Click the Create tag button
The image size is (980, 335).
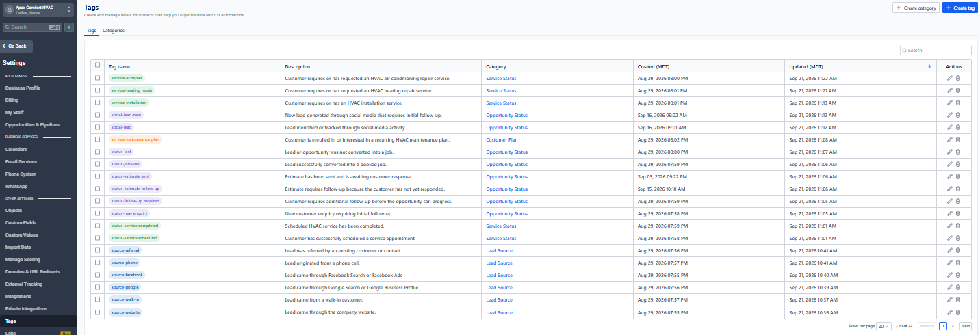[x=959, y=8]
